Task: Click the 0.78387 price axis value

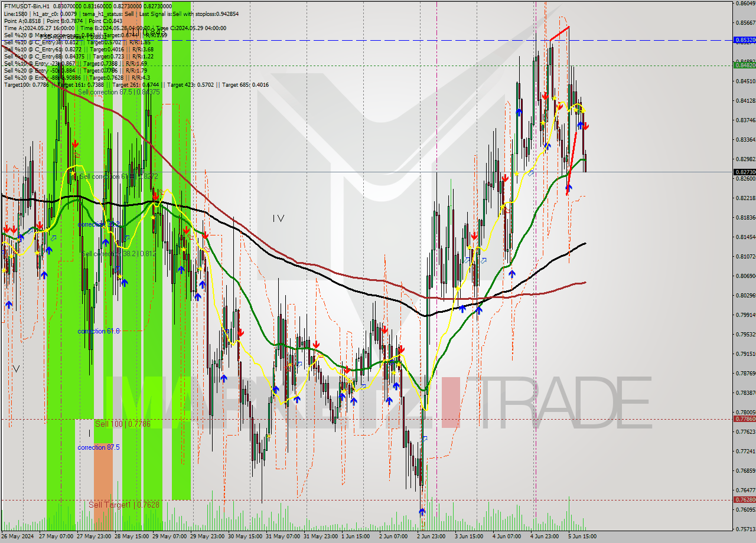Action: point(744,392)
